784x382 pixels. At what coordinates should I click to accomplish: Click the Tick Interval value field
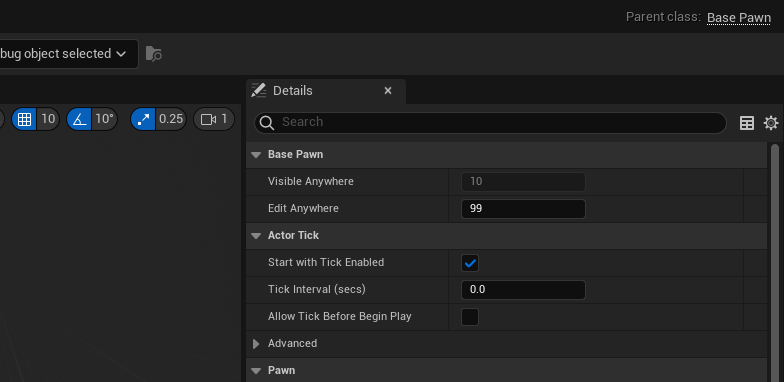coord(523,290)
